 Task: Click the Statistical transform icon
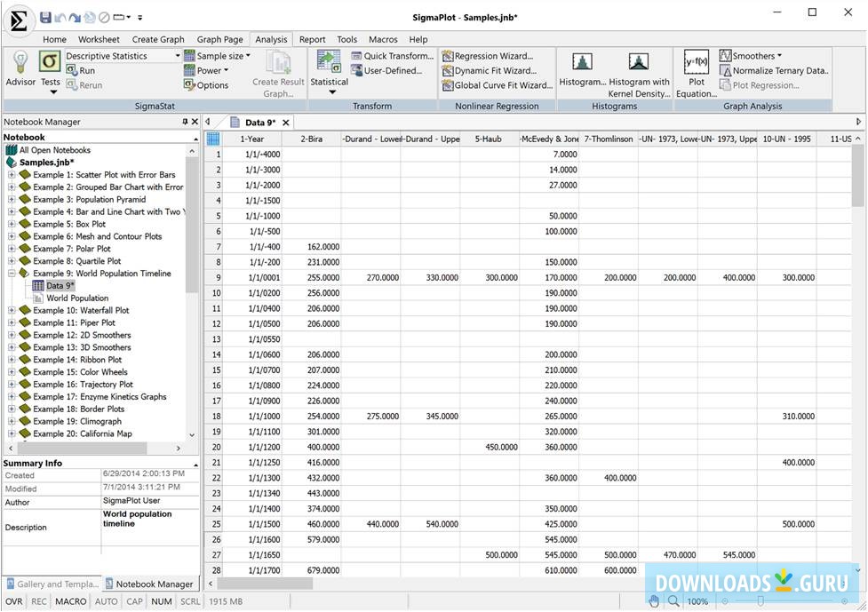tap(329, 61)
